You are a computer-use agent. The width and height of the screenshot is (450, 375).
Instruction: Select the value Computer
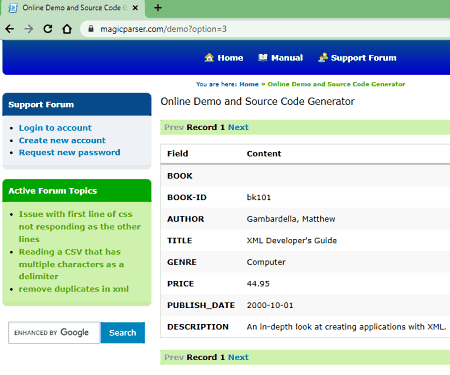[266, 262]
